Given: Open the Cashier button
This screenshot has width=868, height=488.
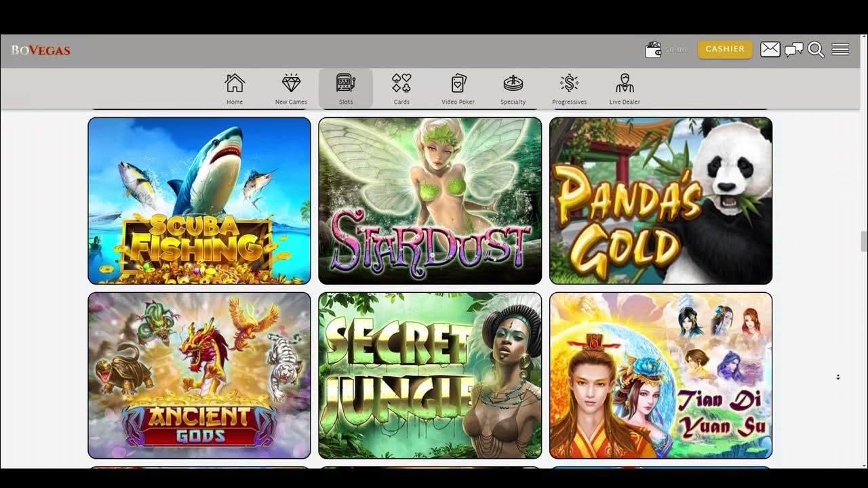Looking at the screenshot, I should [725, 49].
